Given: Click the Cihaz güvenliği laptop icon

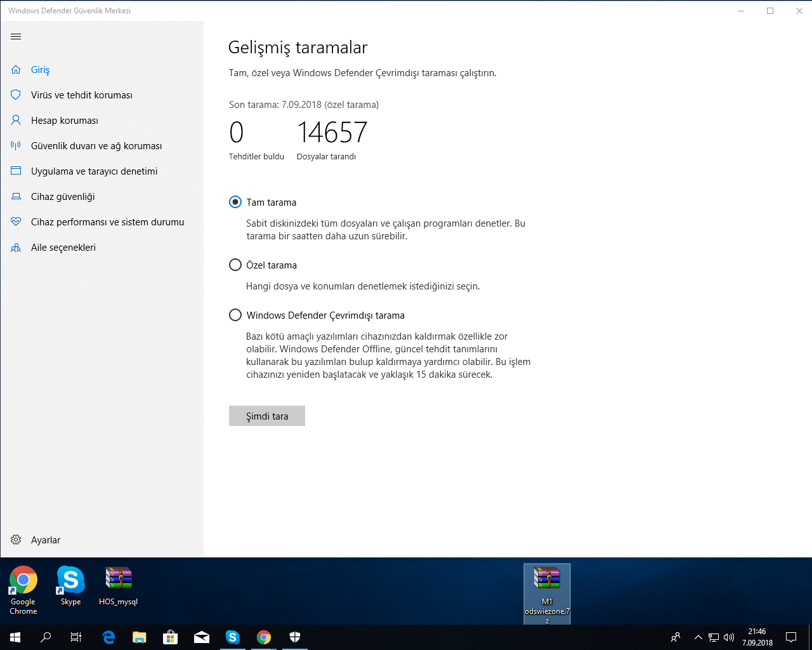Looking at the screenshot, I should [16, 197].
